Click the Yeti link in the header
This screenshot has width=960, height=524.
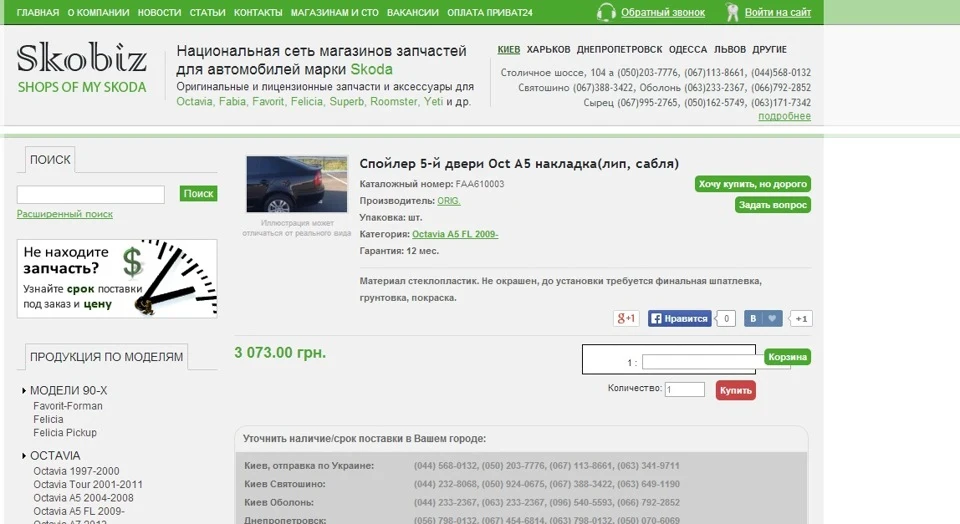(x=433, y=102)
